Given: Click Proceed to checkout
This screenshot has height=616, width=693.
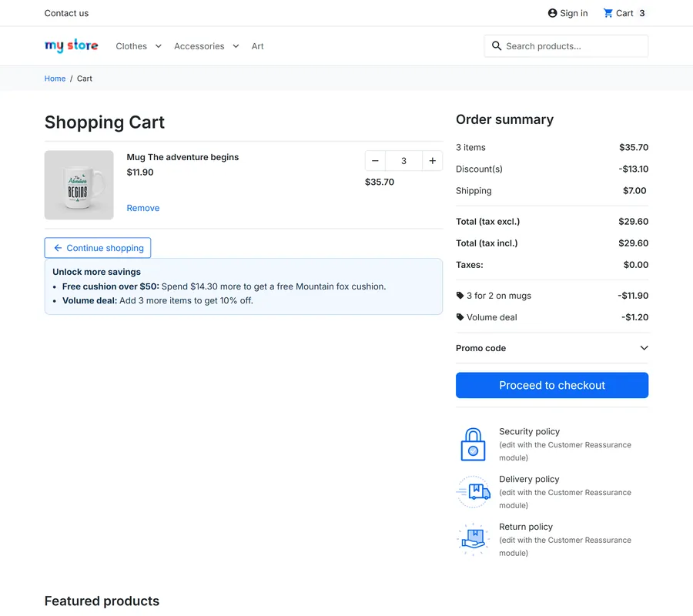Looking at the screenshot, I should click(552, 385).
